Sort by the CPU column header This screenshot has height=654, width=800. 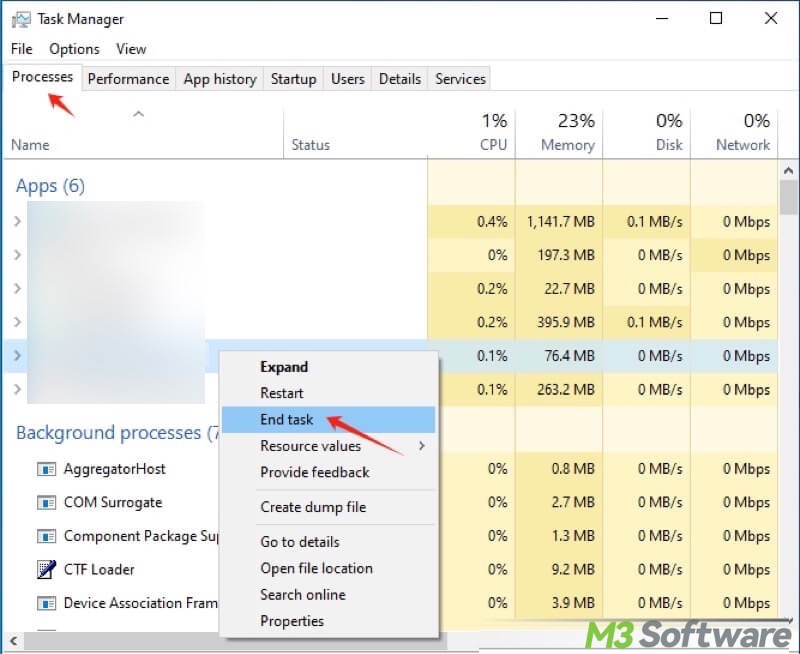492,133
